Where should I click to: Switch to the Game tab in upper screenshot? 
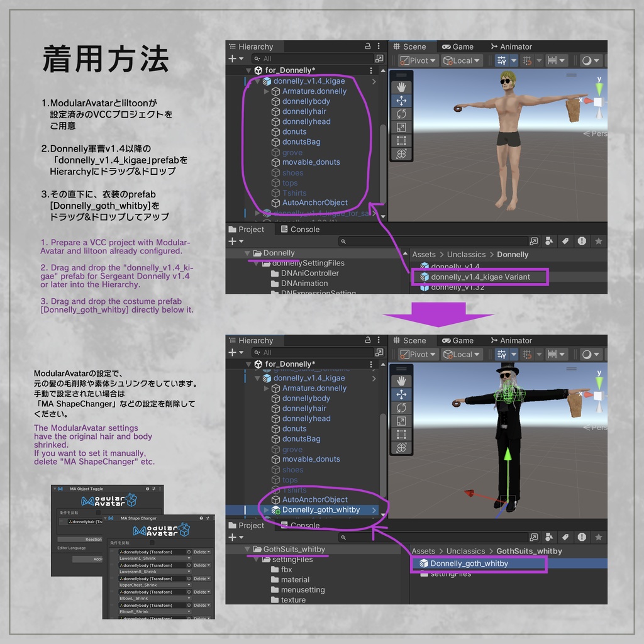458,47
